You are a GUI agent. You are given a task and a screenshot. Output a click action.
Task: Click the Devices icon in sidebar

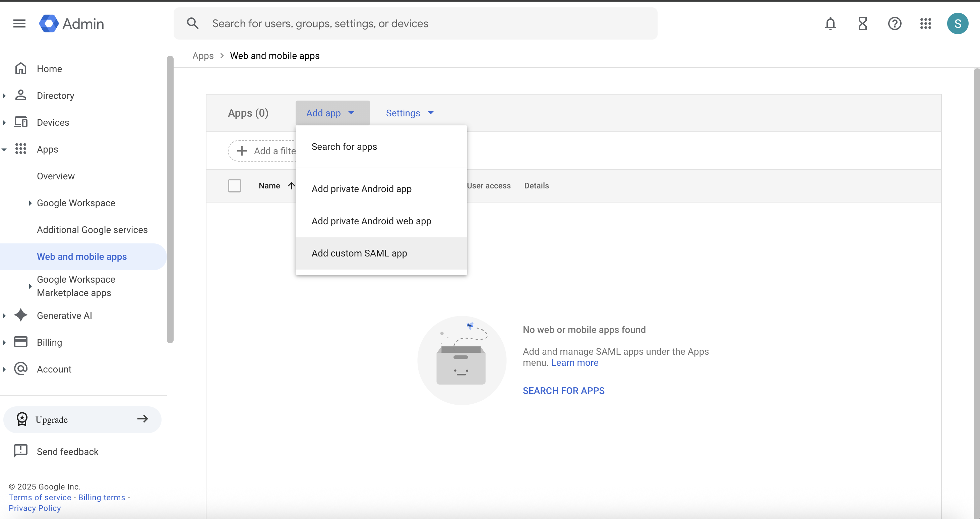(20, 122)
